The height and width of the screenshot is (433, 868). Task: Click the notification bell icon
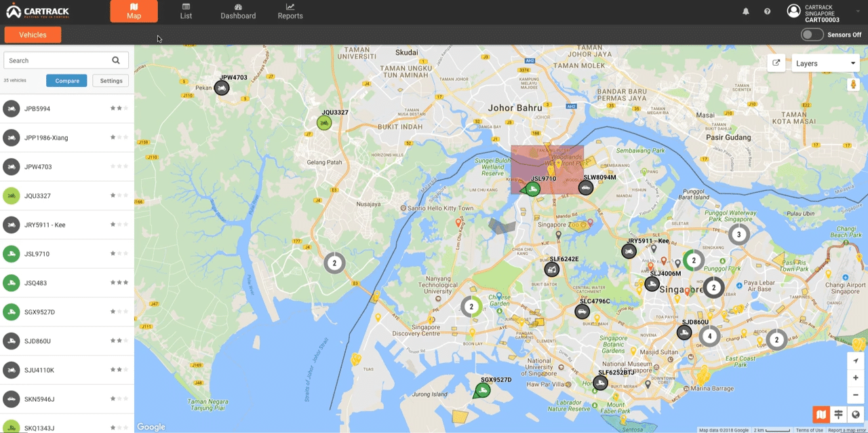tap(747, 10)
